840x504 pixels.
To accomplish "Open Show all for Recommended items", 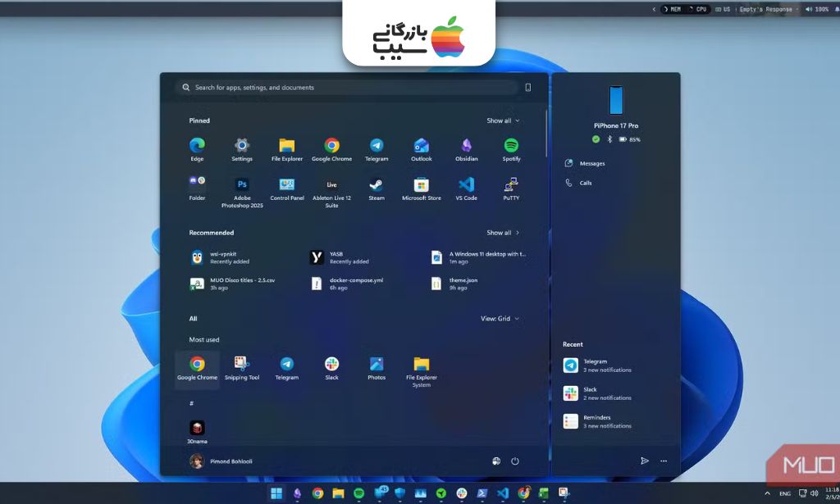I will pyautogui.click(x=503, y=233).
